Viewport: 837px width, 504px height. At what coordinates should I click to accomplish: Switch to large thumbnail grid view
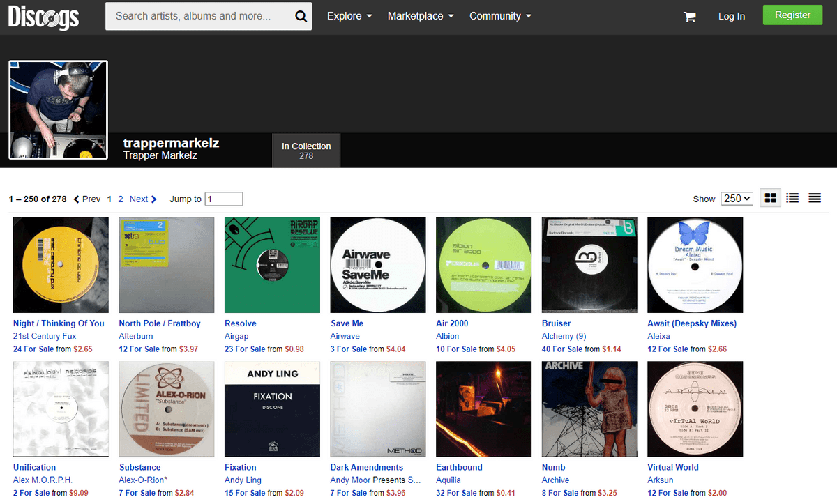[x=770, y=199]
